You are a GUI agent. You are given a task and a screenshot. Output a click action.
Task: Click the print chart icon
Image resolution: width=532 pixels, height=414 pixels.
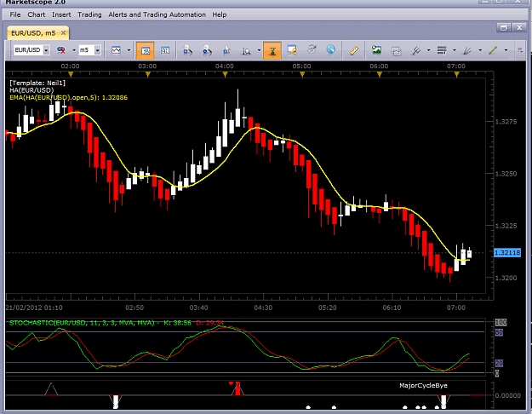[396, 50]
